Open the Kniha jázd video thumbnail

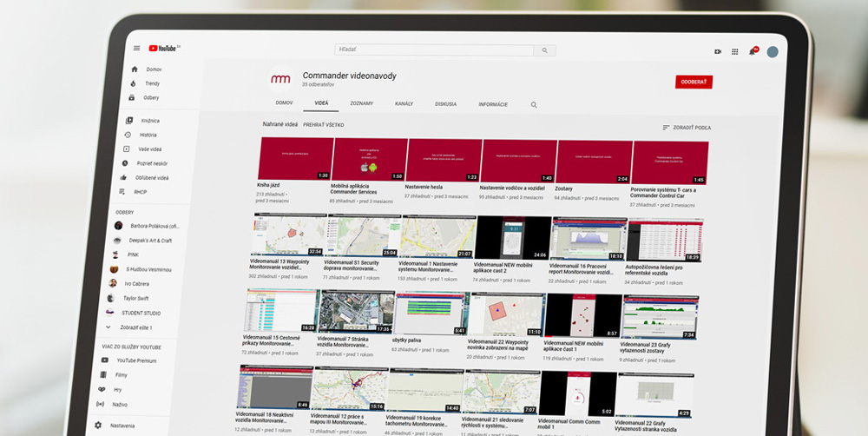point(295,159)
